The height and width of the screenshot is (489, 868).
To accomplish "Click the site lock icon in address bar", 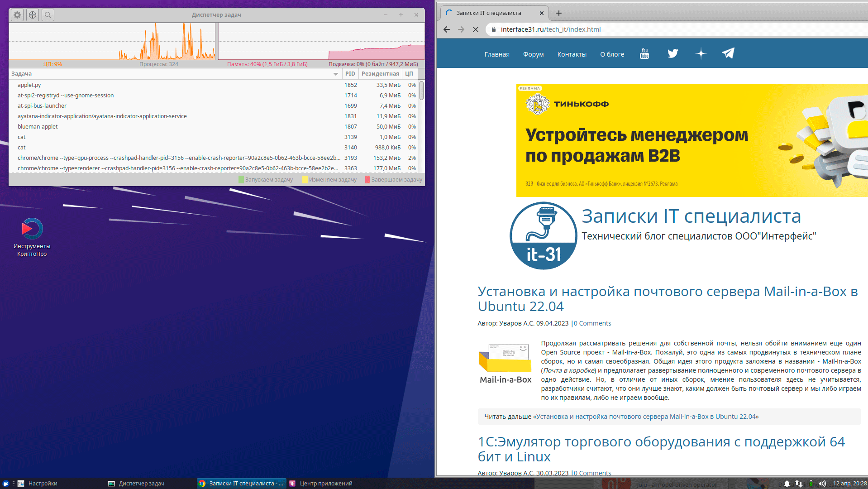I will (x=494, y=29).
